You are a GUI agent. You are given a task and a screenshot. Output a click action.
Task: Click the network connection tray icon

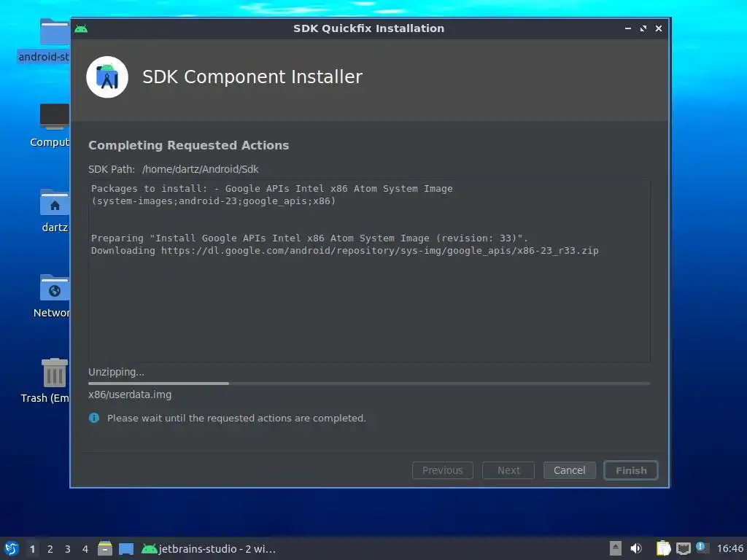coord(683,548)
